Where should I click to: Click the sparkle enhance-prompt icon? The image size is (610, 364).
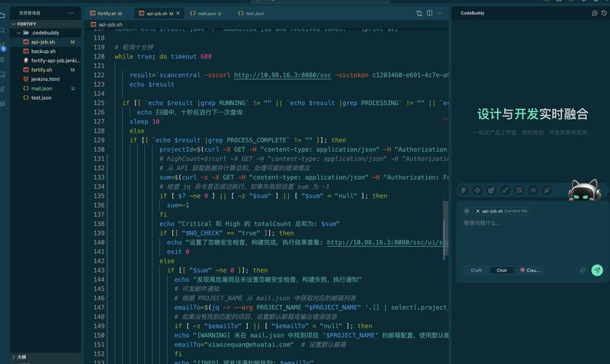(583, 270)
